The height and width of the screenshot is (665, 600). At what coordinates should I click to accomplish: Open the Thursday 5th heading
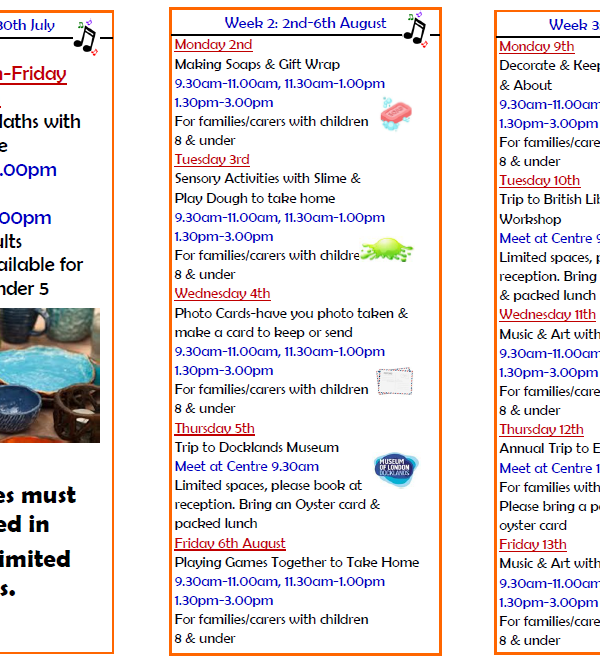[x=214, y=429]
